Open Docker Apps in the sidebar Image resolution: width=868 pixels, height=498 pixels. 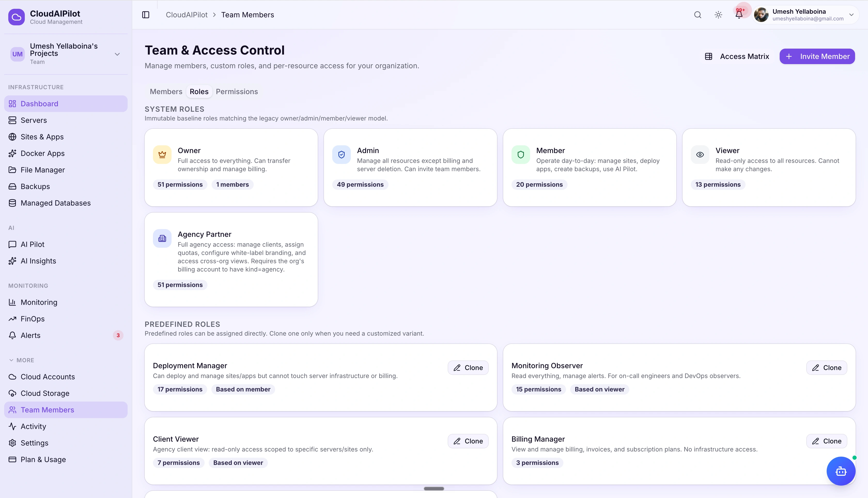[66, 153]
